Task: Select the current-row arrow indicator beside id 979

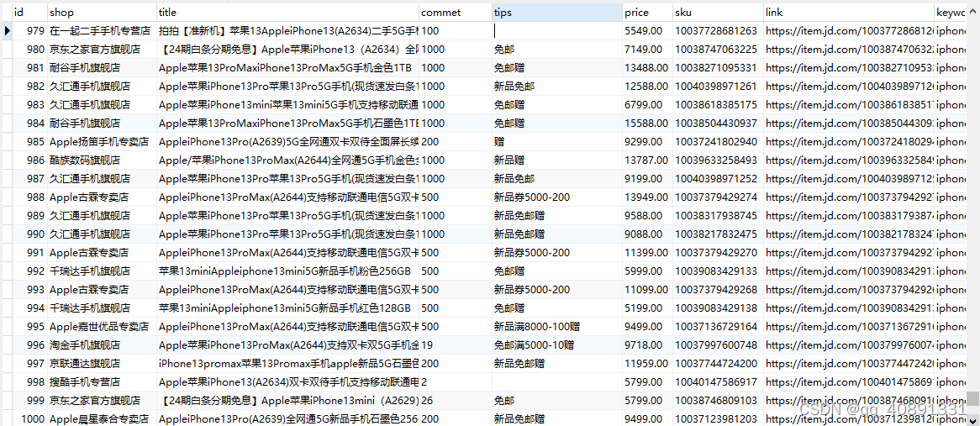Action: pyautogui.click(x=6, y=30)
